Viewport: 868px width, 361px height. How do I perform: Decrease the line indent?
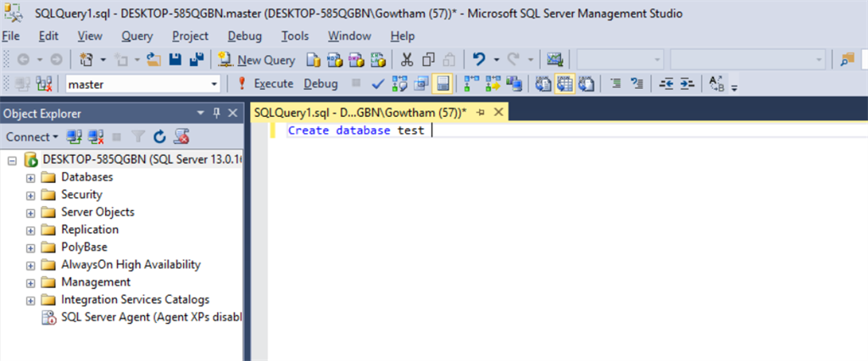point(666,84)
